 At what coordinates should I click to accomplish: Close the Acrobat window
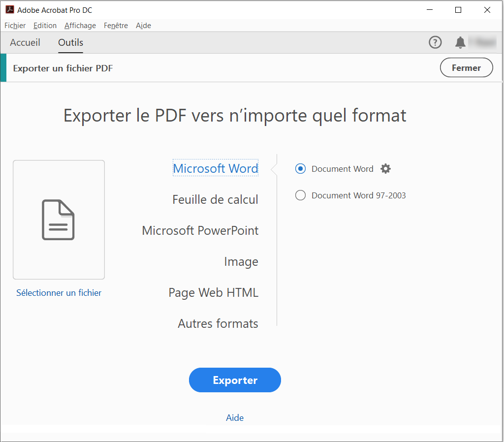(x=487, y=10)
